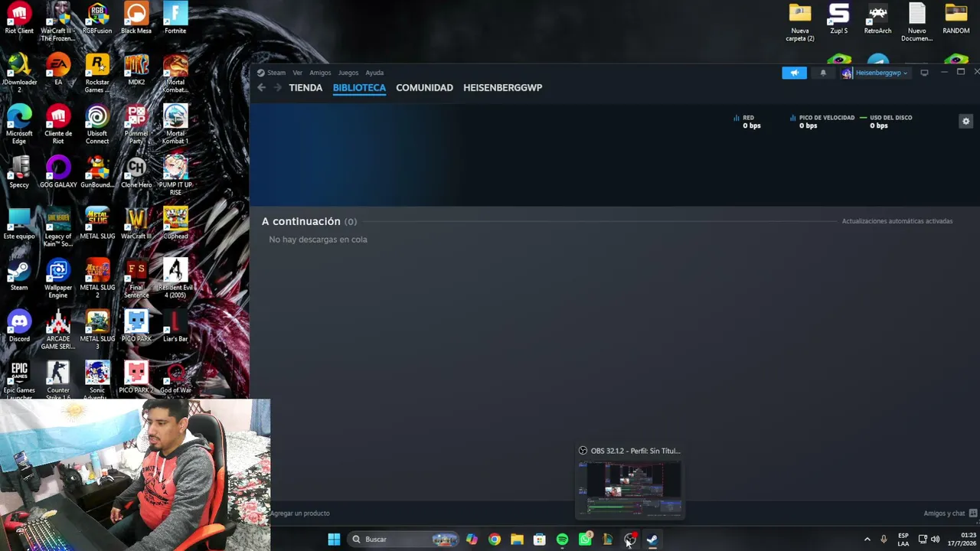This screenshot has height=551, width=980.
Task: Open the volume tray icon
Action: point(935,540)
